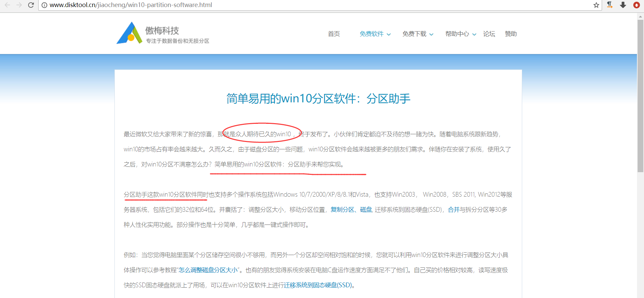The width and height of the screenshot is (644, 298).
Task: Click the orange paint extension icon
Action: tap(610, 5)
